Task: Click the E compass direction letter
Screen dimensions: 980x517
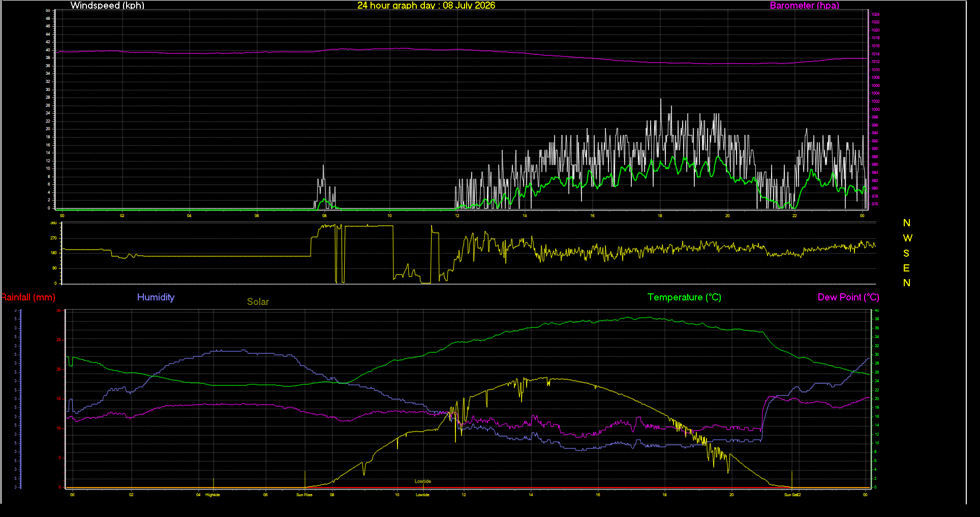Action: (906, 268)
